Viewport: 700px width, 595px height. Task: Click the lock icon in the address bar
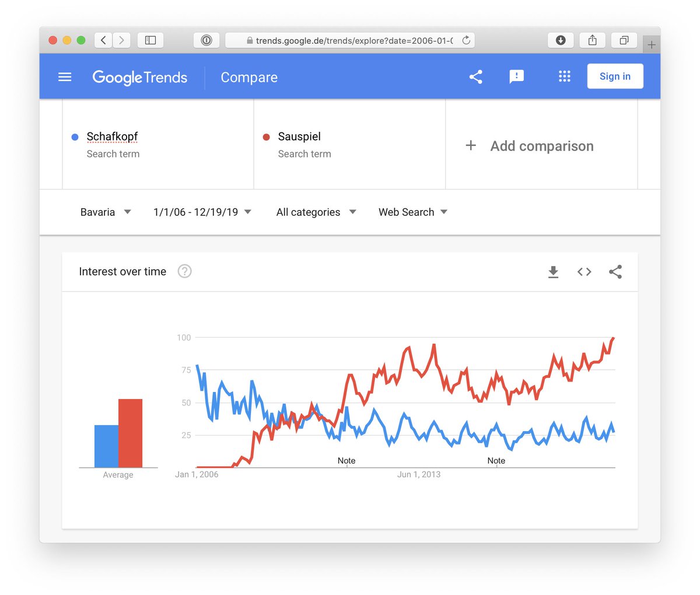pyautogui.click(x=250, y=41)
